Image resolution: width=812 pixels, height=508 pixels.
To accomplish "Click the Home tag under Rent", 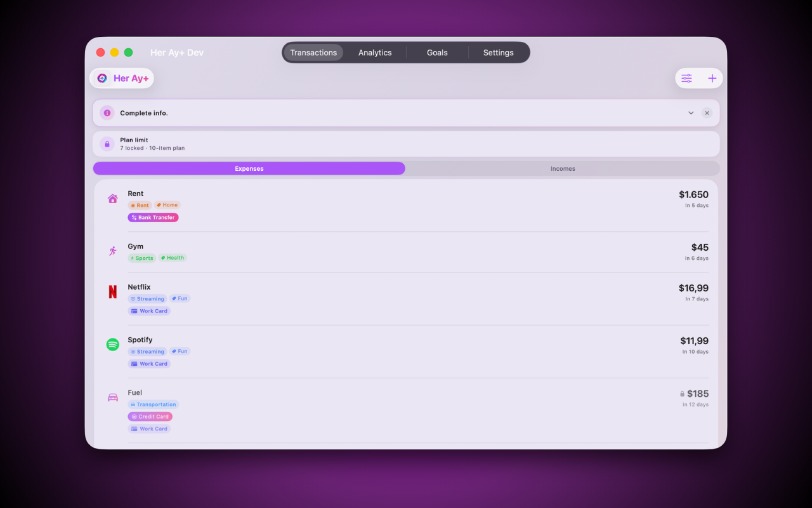I will click(167, 205).
